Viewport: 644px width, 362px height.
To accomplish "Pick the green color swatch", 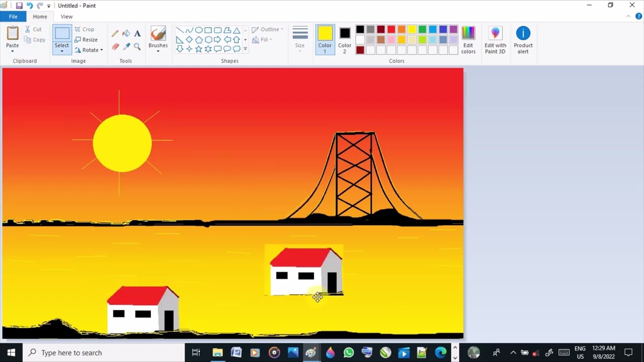I will (422, 29).
